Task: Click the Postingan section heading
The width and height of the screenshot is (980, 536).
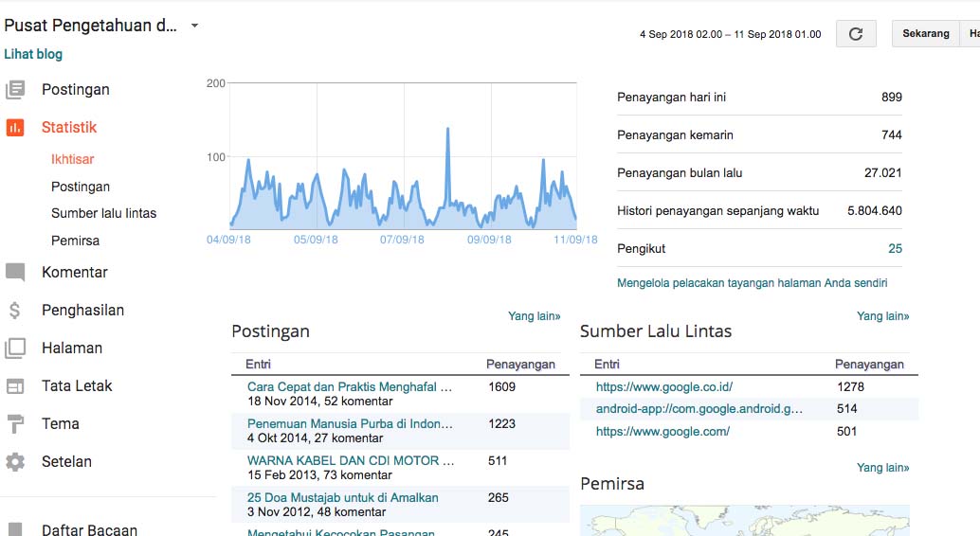Action: coord(271,331)
